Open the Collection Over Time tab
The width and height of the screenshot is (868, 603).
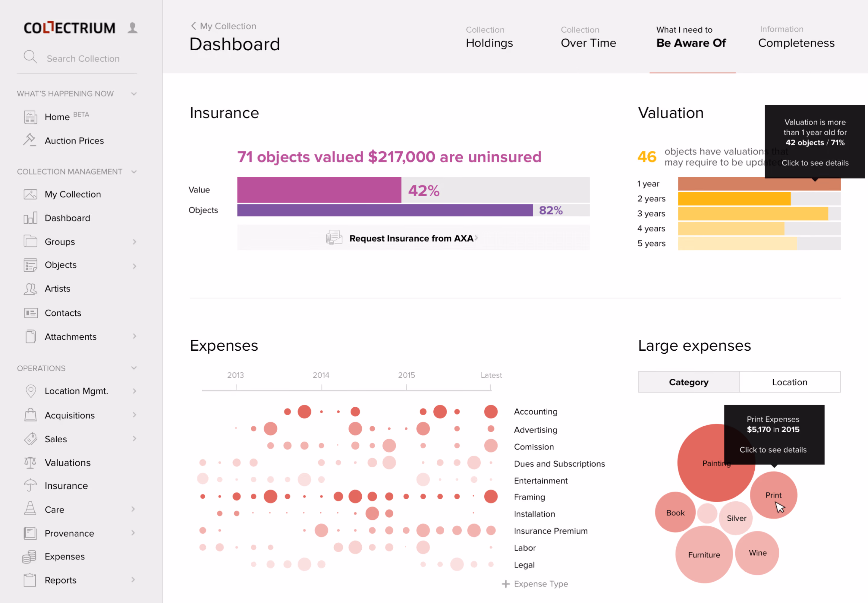pyautogui.click(x=588, y=37)
